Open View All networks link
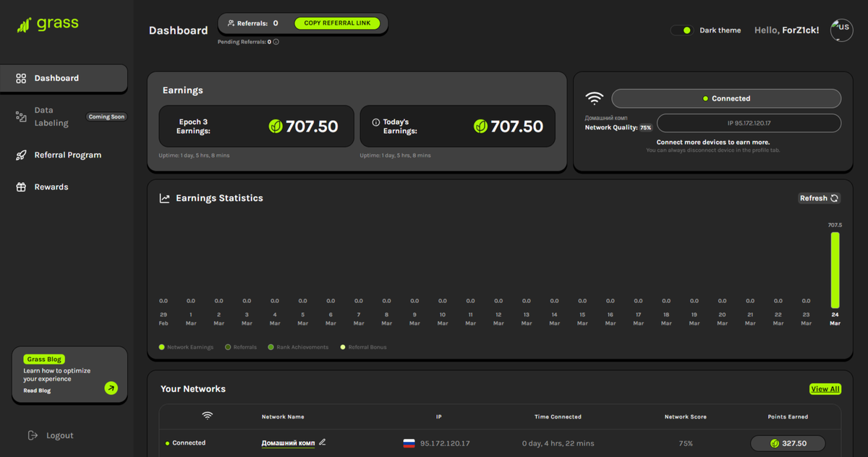The height and width of the screenshot is (457, 868). point(825,389)
